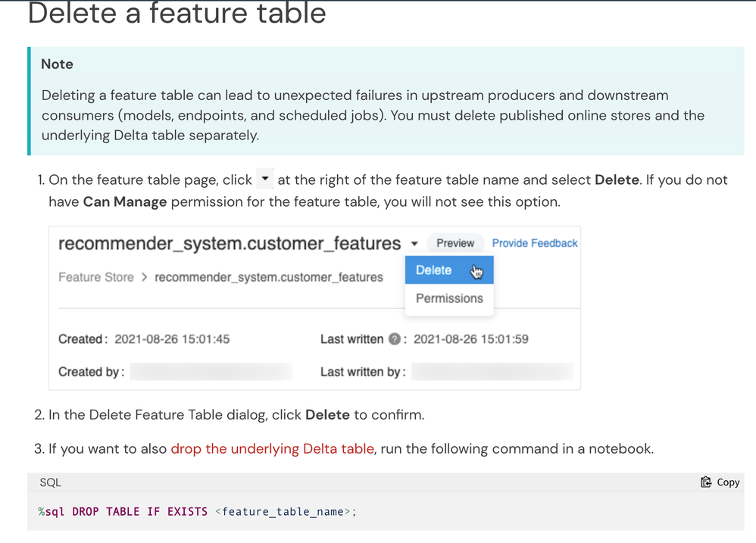
Task: Click the inline dropdown arrow icon in step 1
Action: pyautogui.click(x=264, y=179)
